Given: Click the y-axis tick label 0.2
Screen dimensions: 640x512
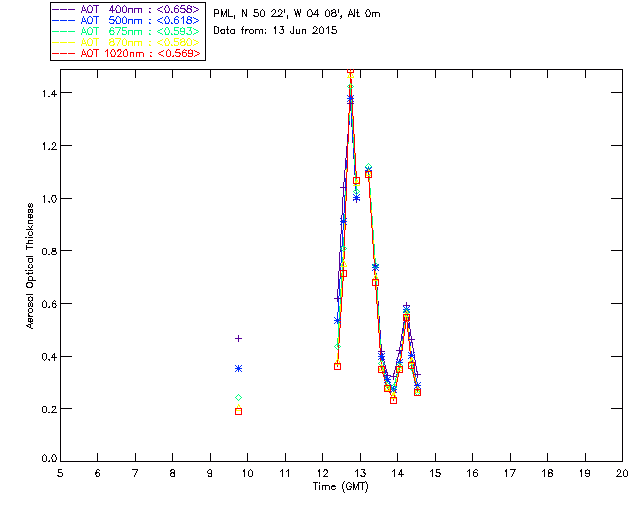Looking at the screenshot, I should [x=49, y=409].
